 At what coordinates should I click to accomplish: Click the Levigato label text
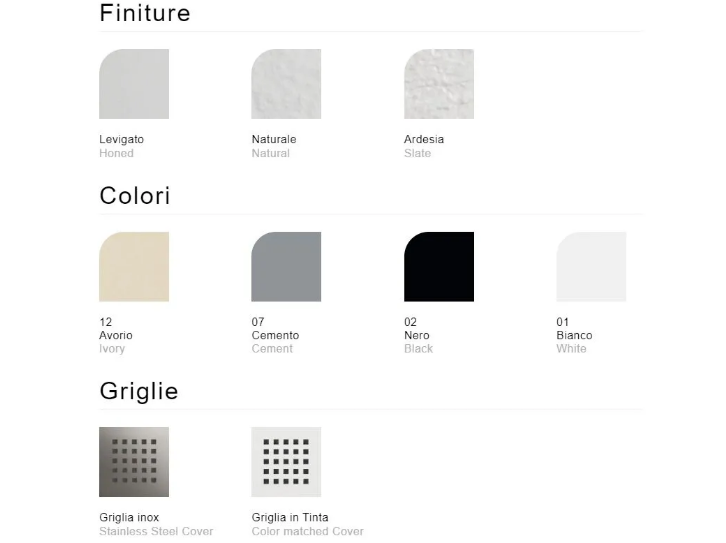click(x=121, y=139)
